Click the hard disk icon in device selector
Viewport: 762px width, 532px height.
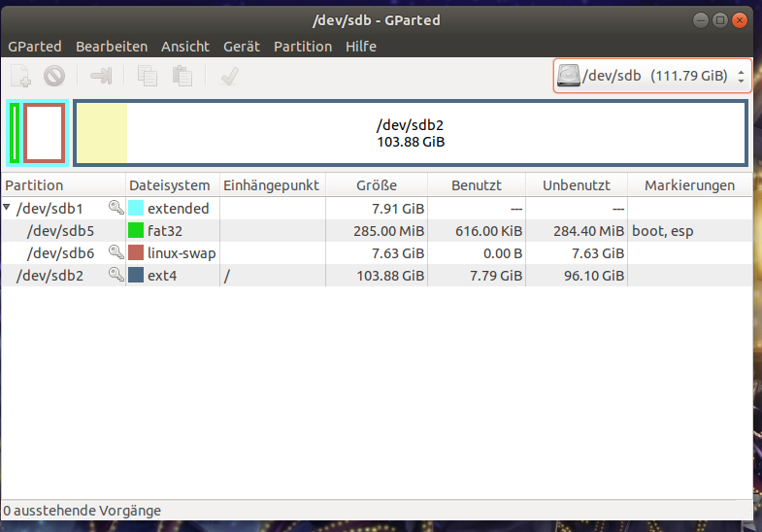pyautogui.click(x=569, y=76)
